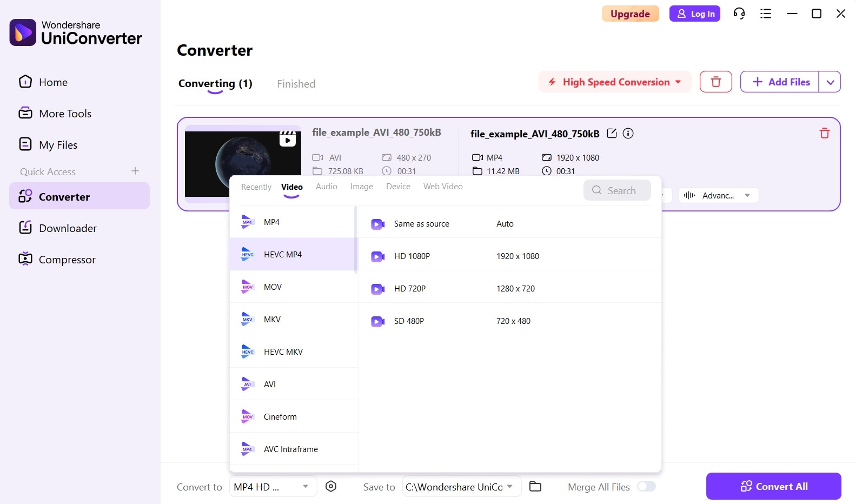The width and height of the screenshot is (856, 504).
Task: Click the customer support headset icon
Action: point(739,14)
